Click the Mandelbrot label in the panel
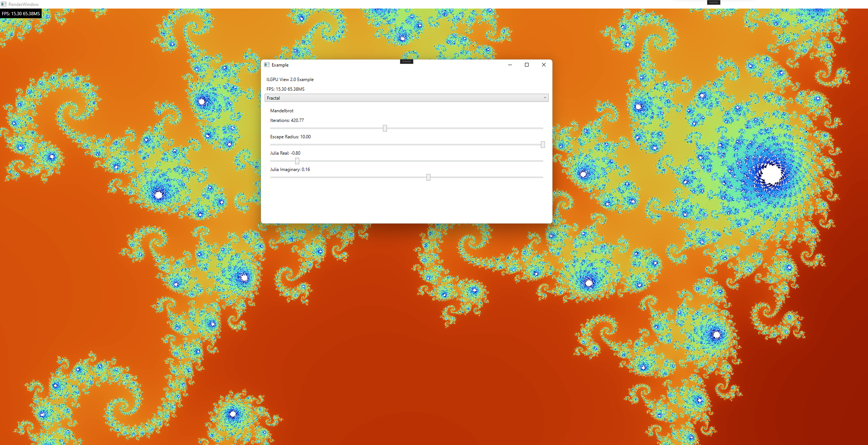868x445 pixels. (282, 111)
